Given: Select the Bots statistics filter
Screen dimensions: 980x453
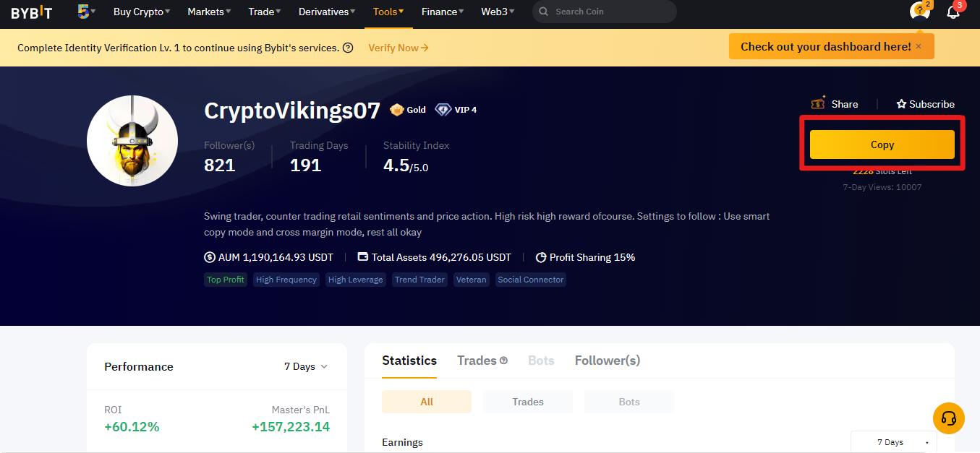Looking at the screenshot, I should coord(629,402).
